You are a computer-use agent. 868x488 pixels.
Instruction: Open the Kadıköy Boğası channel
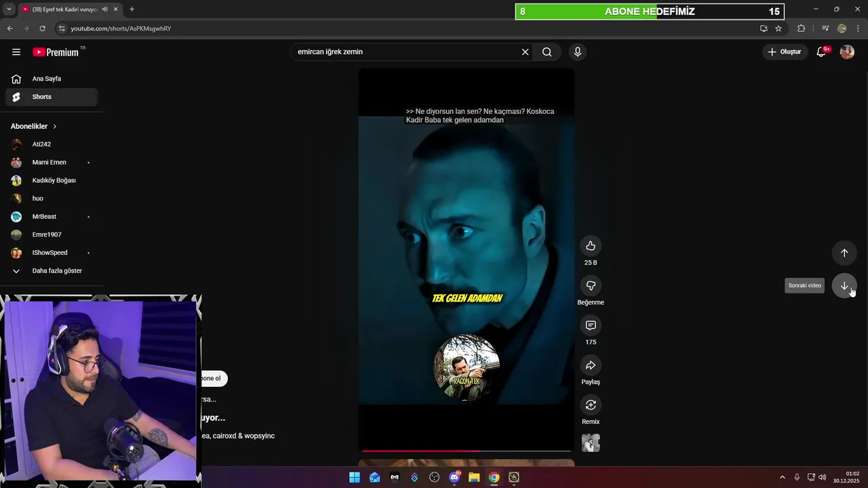click(x=52, y=181)
